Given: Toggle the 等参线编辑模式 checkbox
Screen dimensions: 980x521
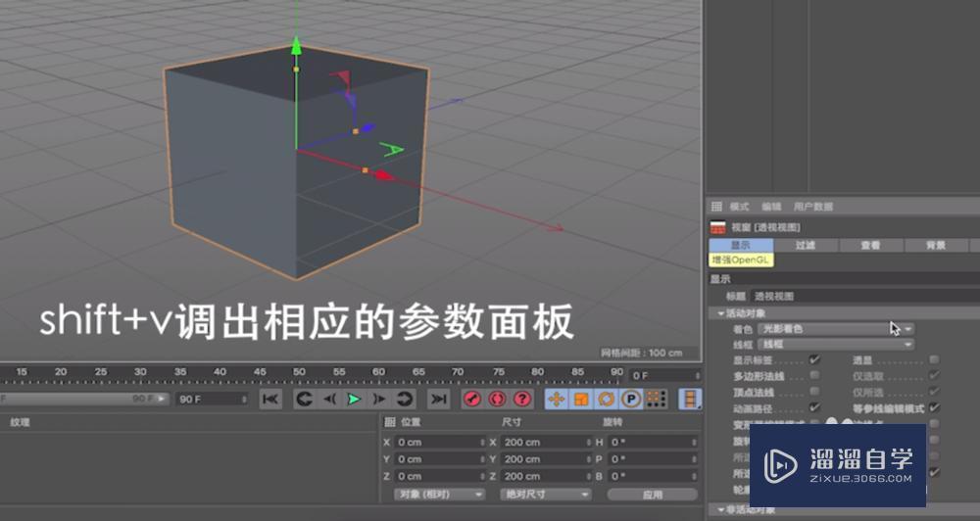Looking at the screenshot, I should click(x=934, y=407).
